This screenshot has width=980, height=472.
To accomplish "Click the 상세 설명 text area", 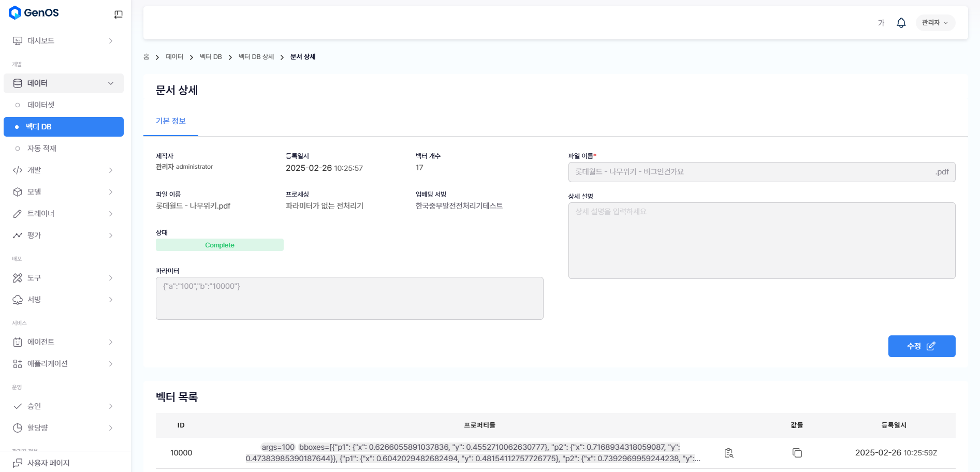I will [761, 241].
